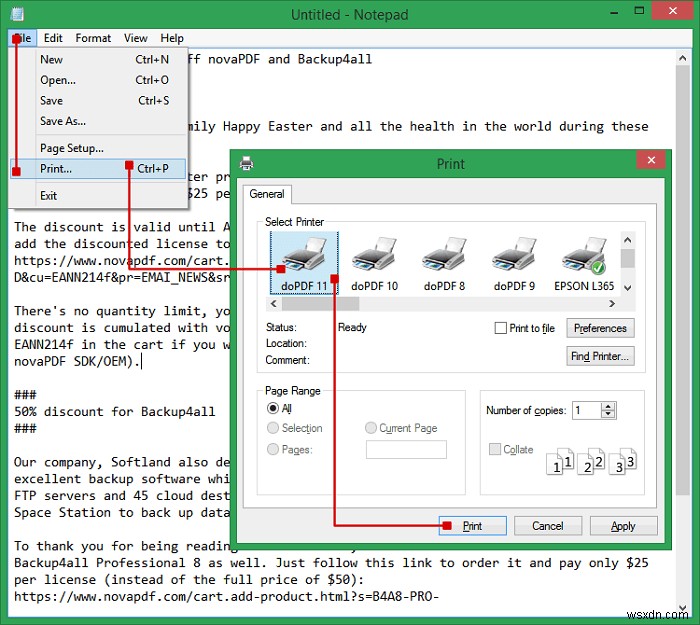This screenshot has width=700, height=625.
Task: Open the Format menu
Action: coord(93,38)
